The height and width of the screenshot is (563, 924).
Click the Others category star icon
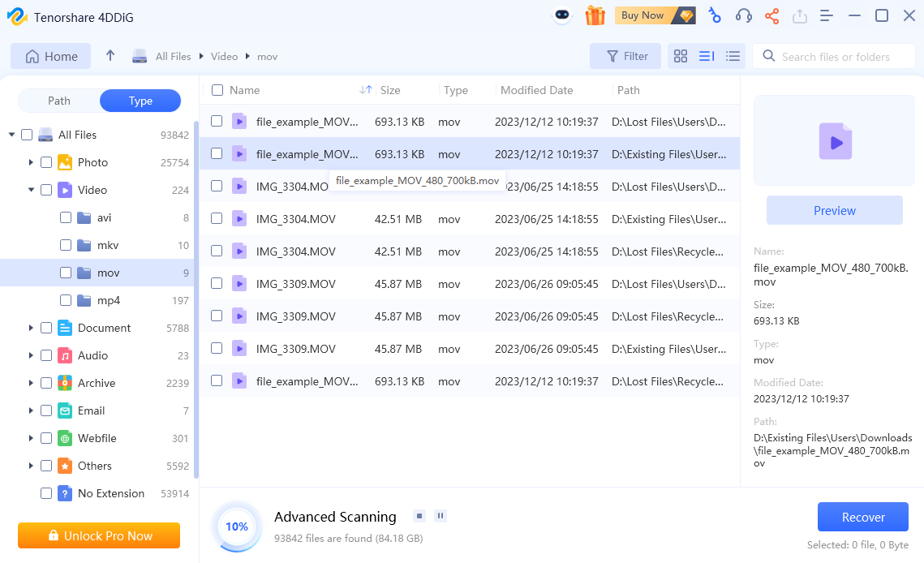pos(65,466)
